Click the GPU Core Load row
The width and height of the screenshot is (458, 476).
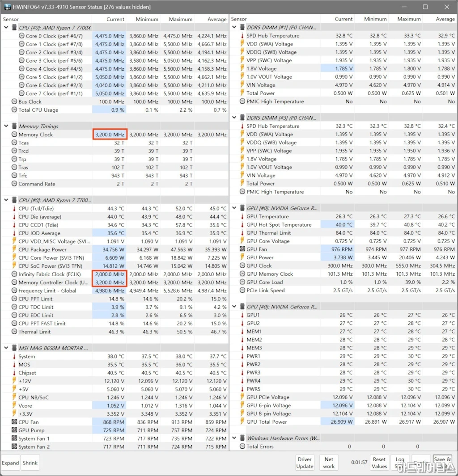coord(343,282)
